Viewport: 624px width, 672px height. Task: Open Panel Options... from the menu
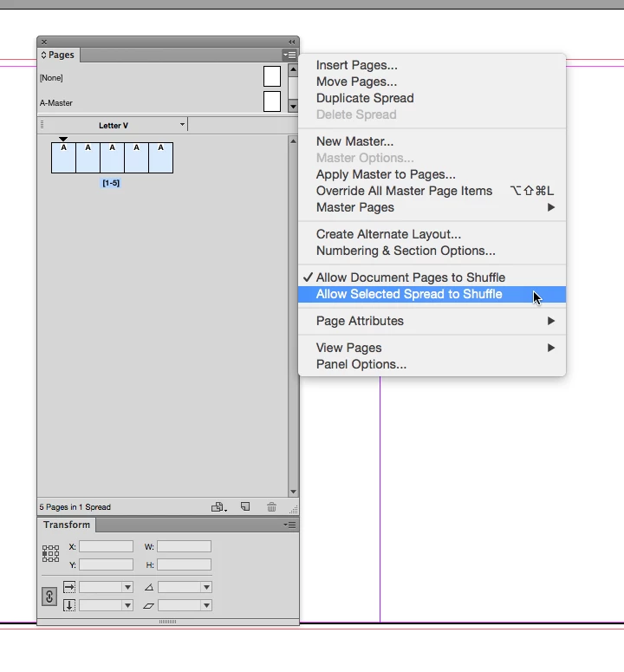(432, 364)
